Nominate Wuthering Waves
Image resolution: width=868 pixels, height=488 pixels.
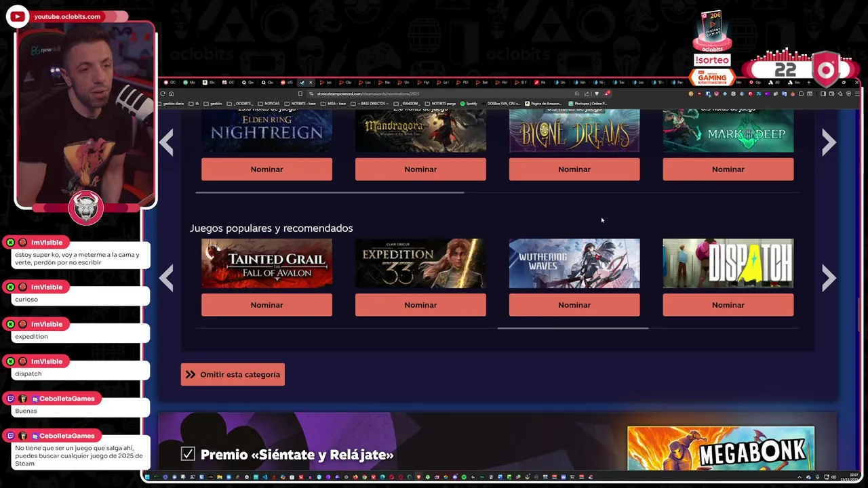(574, 305)
